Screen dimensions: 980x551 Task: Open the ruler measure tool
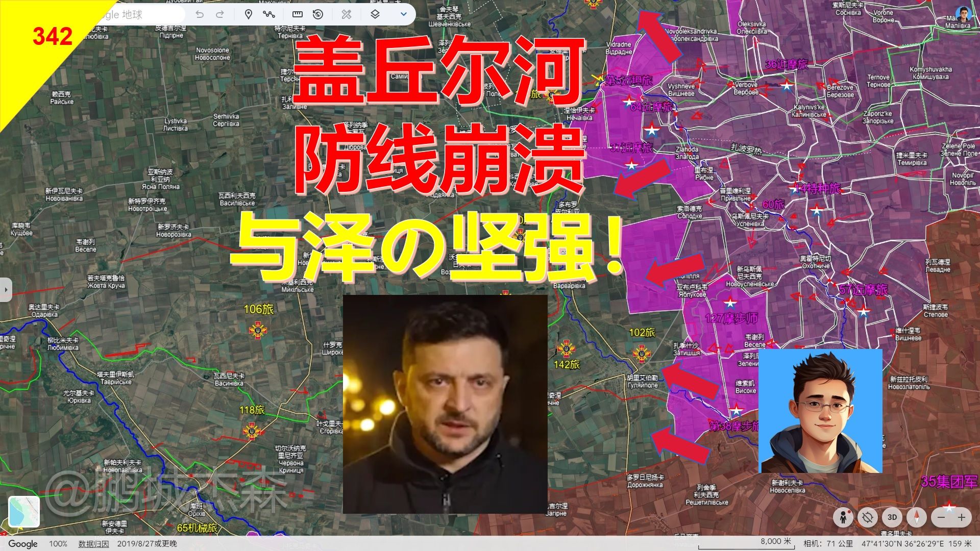pyautogui.click(x=297, y=14)
